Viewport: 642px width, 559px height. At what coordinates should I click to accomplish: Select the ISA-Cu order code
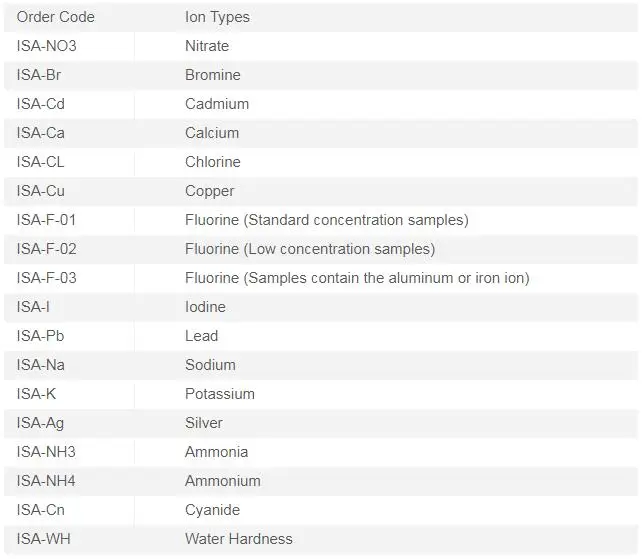[41, 191]
